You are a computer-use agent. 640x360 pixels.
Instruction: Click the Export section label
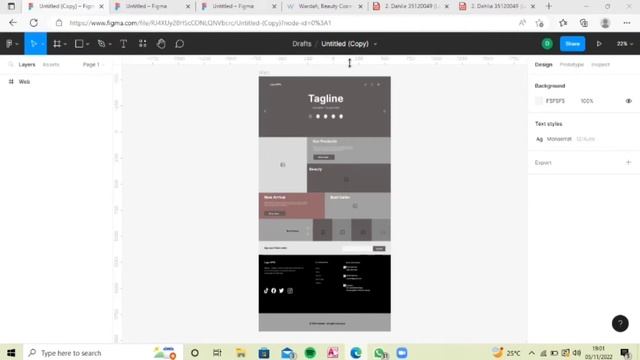pyautogui.click(x=543, y=162)
